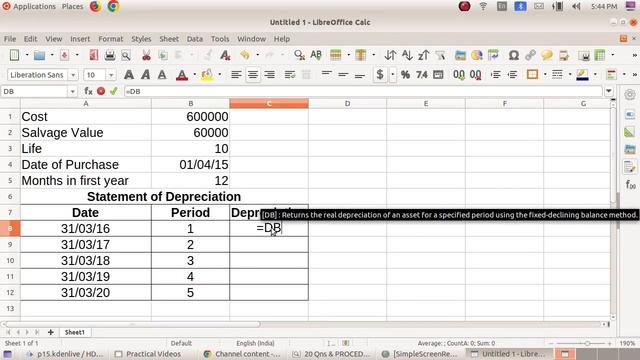
Task: Click the font color swatch
Action: [x=182, y=75]
